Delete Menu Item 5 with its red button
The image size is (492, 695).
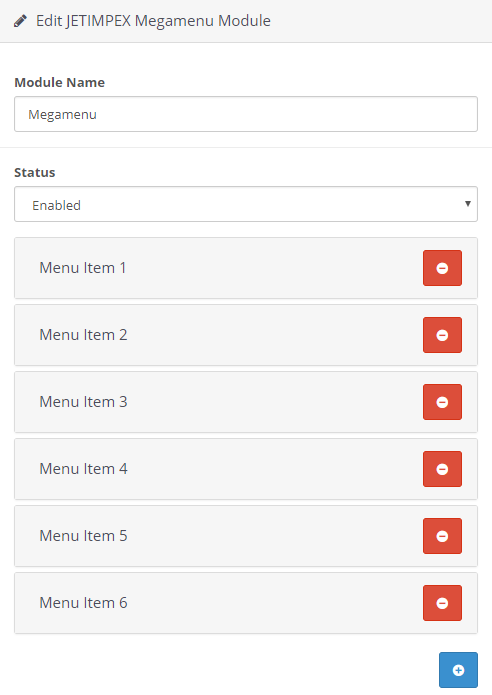point(442,536)
